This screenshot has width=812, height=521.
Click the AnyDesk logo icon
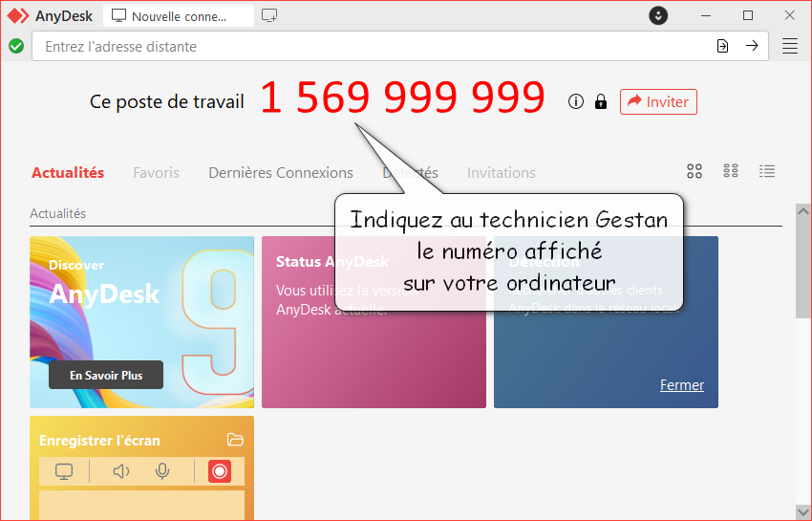(17, 16)
